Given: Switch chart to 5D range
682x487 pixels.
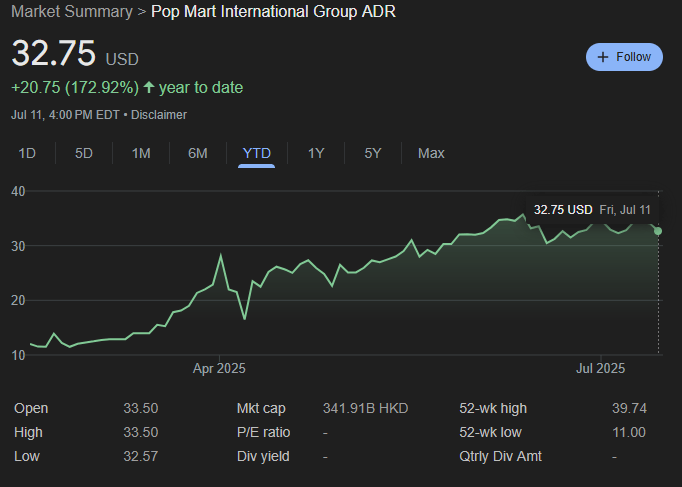Looking at the screenshot, I should click(x=84, y=153).
